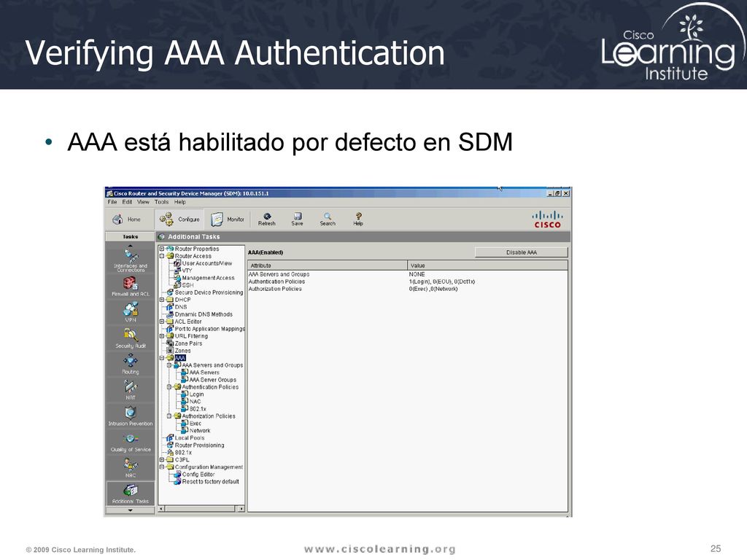The height and width of the screenshot is (560, 747).
Task: Click the Cisco logo in the toolbar
Action: point(547,219)
